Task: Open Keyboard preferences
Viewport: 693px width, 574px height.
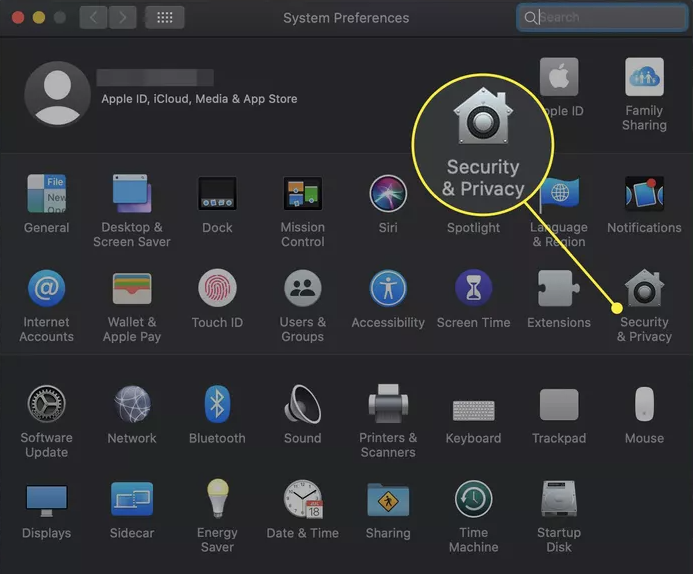Action: click(473, 411)
